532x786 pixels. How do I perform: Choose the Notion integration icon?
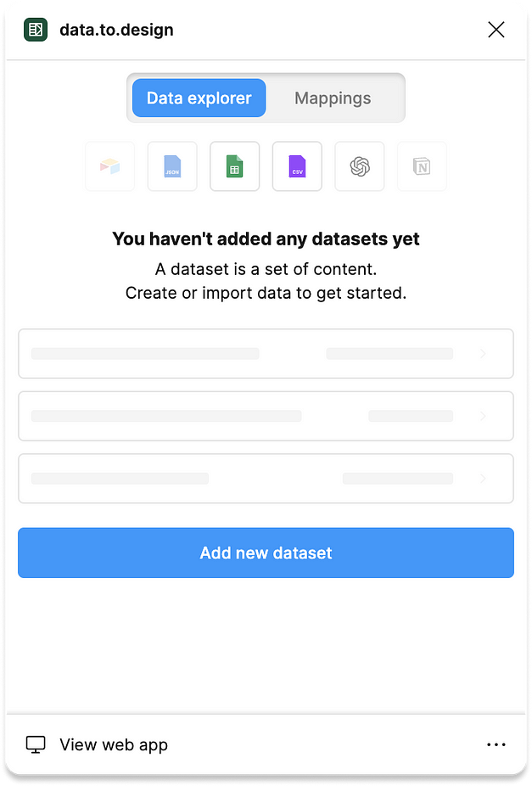tap(422, 166)
